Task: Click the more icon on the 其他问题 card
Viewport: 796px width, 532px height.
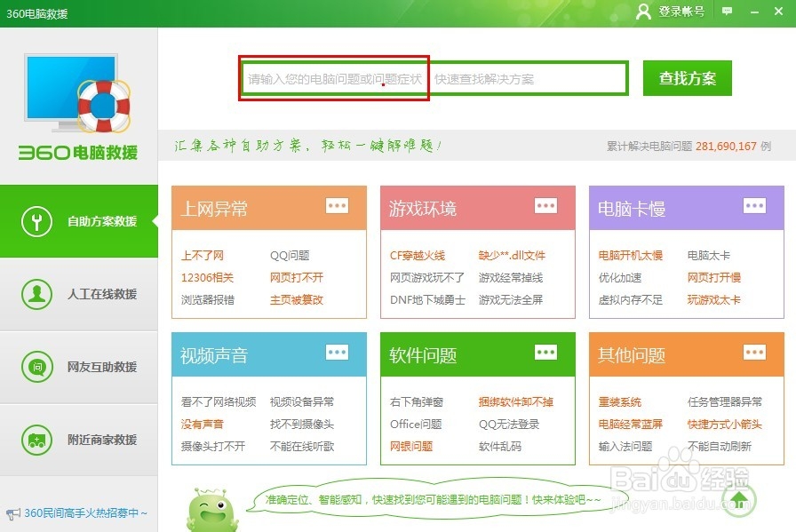Action: click(754, 353)
